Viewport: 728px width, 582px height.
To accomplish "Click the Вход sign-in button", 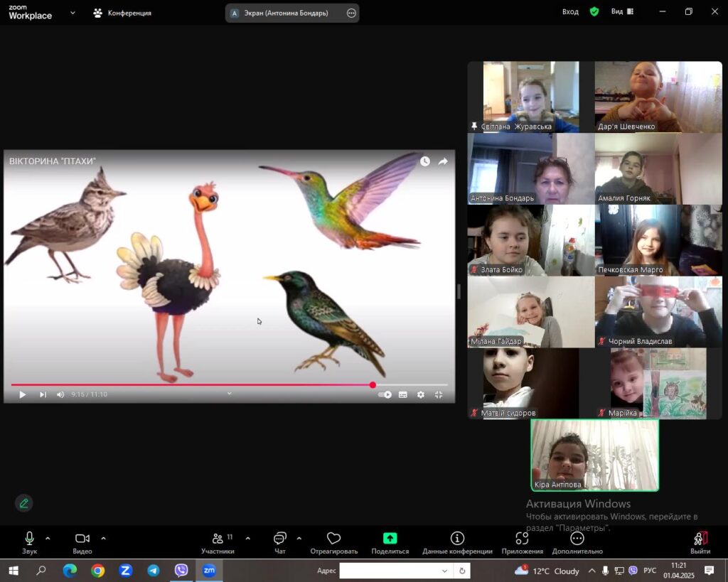I will pyautogui.click(x=570, y=11).
